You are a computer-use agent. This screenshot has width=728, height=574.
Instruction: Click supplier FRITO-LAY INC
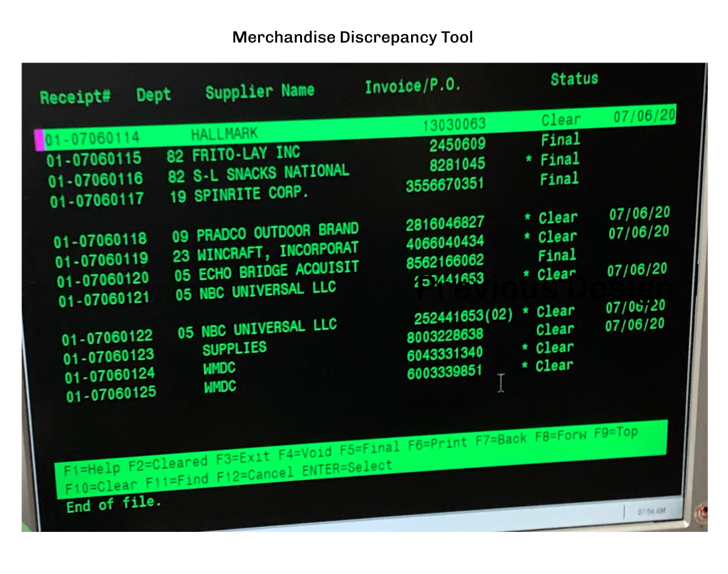pos(246,154)
